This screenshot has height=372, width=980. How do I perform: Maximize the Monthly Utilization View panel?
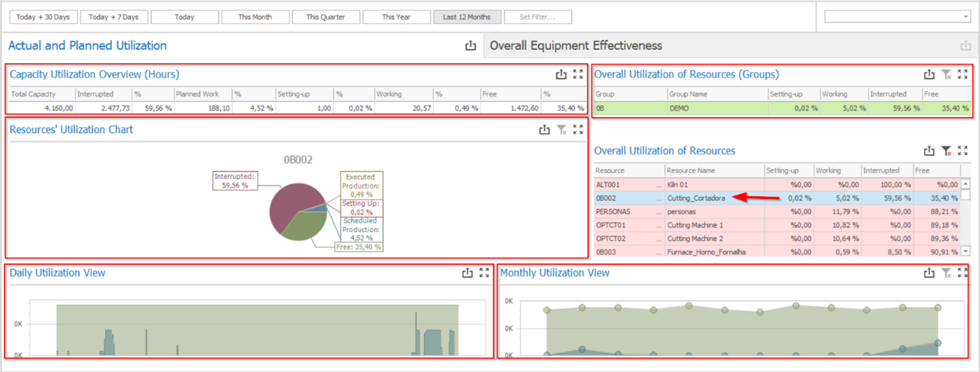coord(963,273)
